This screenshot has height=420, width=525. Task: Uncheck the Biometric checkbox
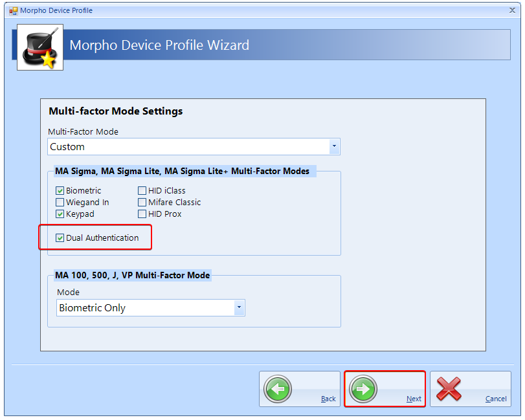click(60, 191)
